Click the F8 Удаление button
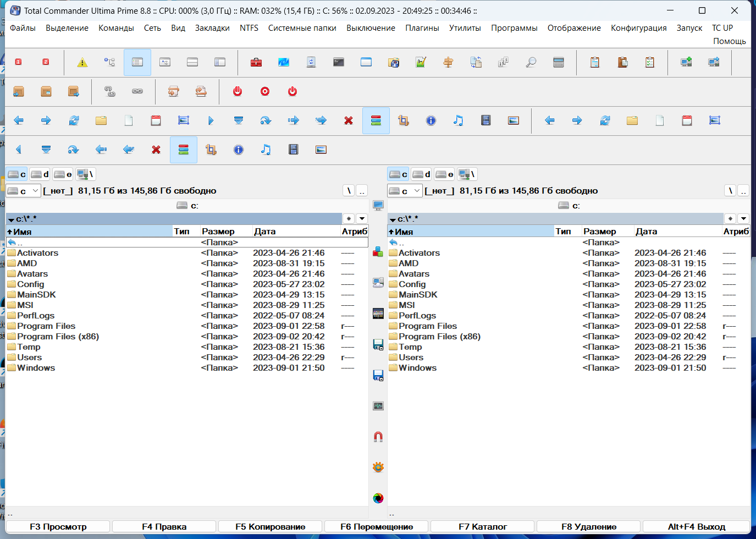Viewport: 756px width, 539px height. (589, 527)
